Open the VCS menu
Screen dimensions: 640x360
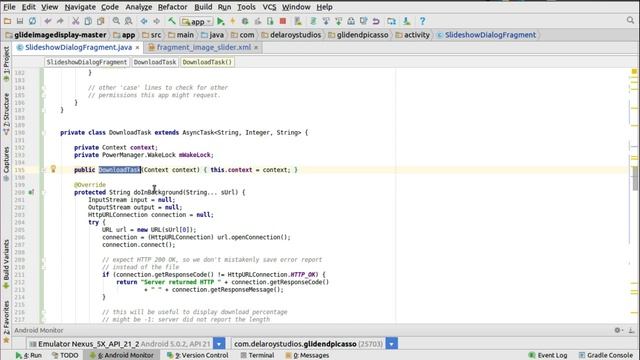(269, 7)
